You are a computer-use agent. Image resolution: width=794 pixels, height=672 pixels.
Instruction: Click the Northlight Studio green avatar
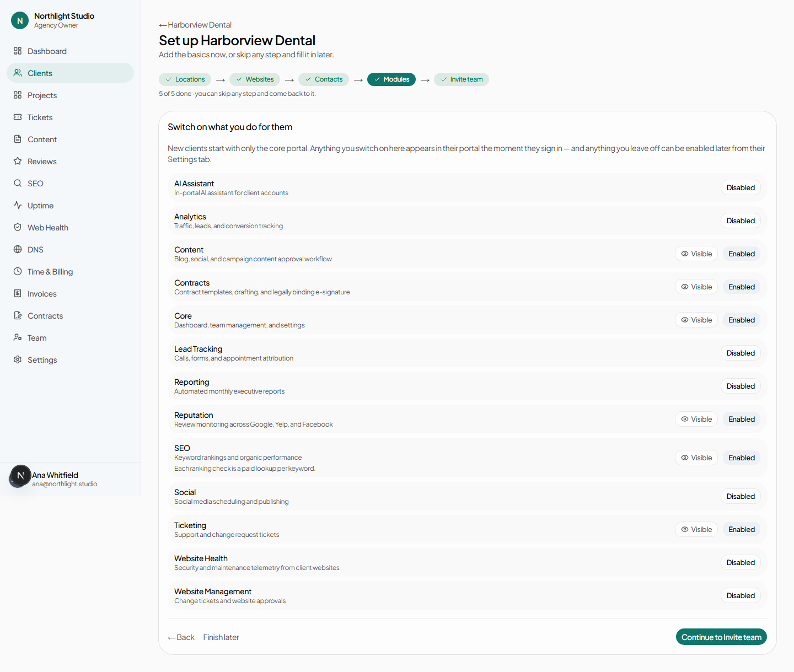[20, 20]
